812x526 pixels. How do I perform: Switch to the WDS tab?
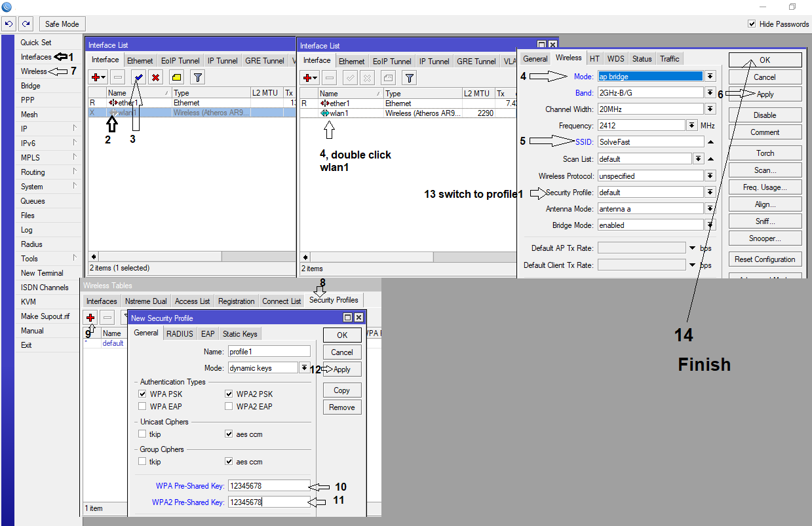click(x=615, y=58)
